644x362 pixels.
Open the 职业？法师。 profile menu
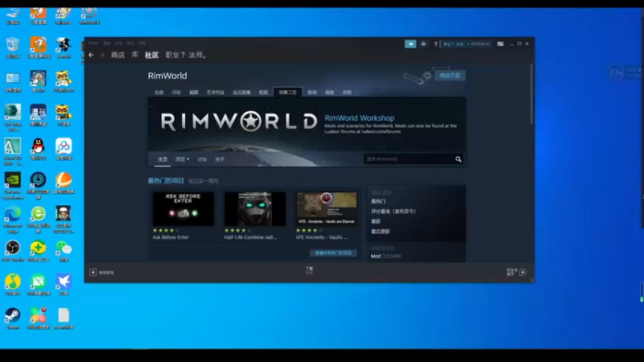point(186,55)
